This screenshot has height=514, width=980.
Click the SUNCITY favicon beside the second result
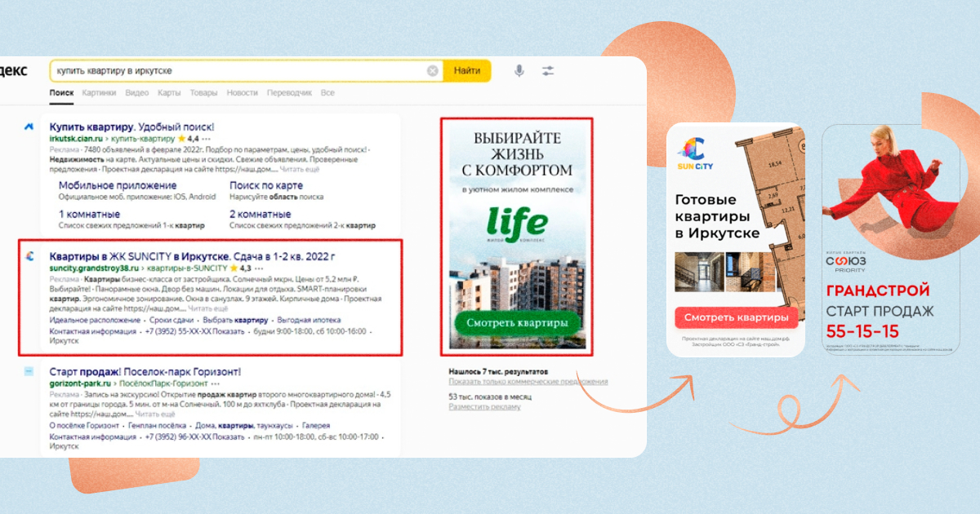[x=29, y=256]
